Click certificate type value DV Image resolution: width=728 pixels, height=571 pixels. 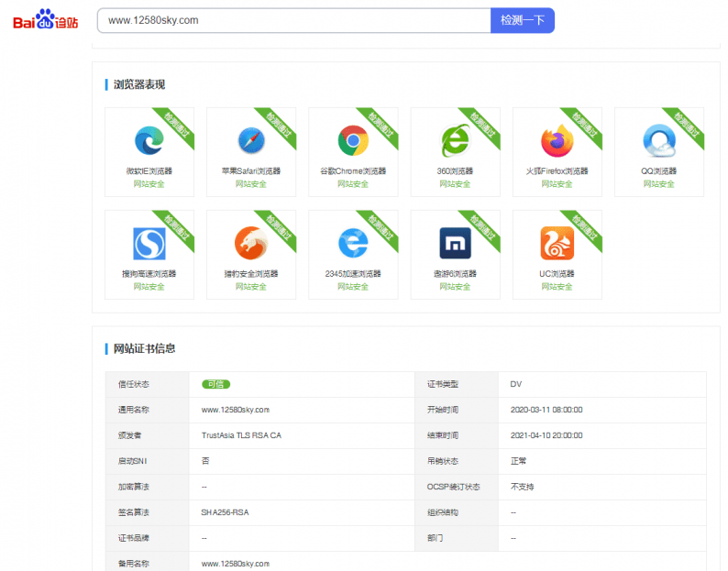516,384
